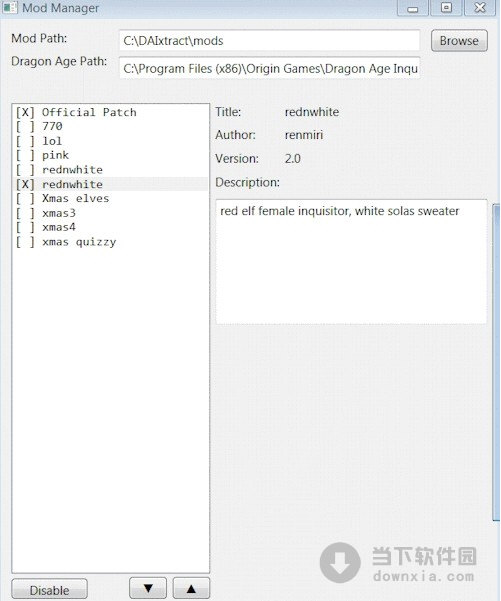Maximize the Mod Manager window

click(x=446, y=8)
